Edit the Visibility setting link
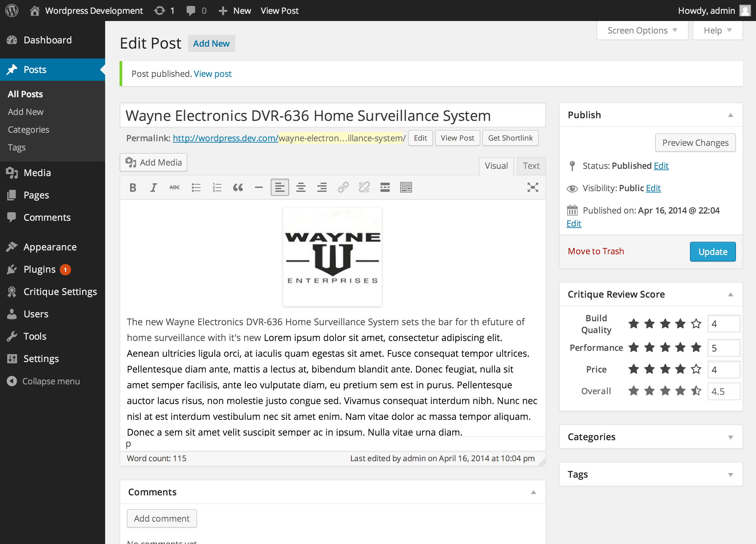This screenshot has height=544, width=756. click(653, 188)
